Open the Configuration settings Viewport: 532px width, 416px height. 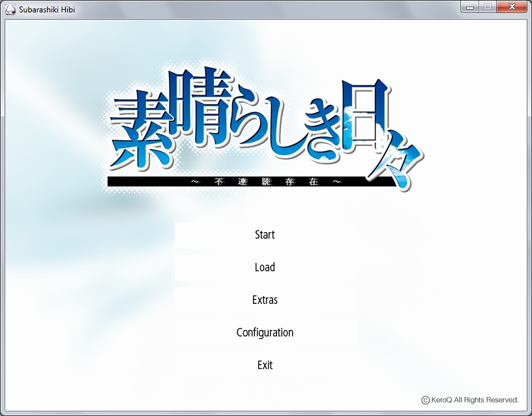[265, 333]
